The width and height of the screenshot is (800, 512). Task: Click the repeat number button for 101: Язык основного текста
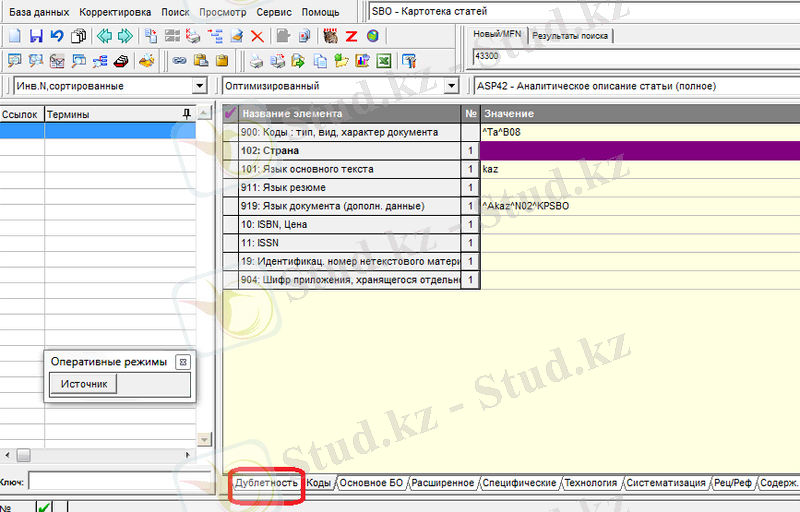point(470,169)
